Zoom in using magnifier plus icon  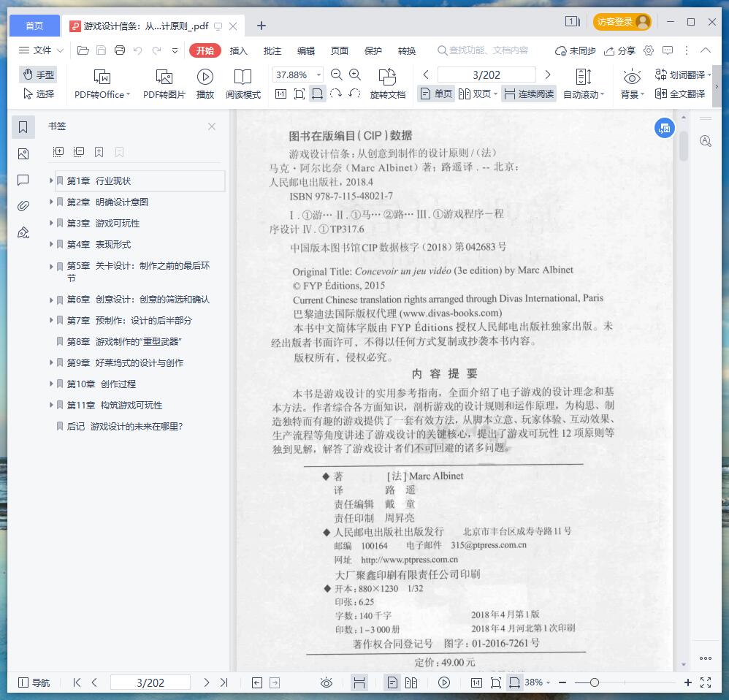(355, 75)
